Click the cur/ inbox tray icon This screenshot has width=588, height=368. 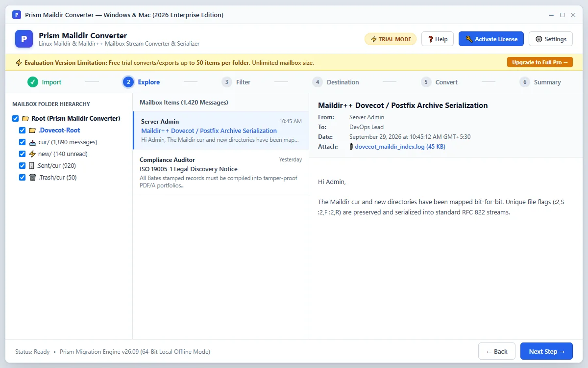[x=32, y=142]
